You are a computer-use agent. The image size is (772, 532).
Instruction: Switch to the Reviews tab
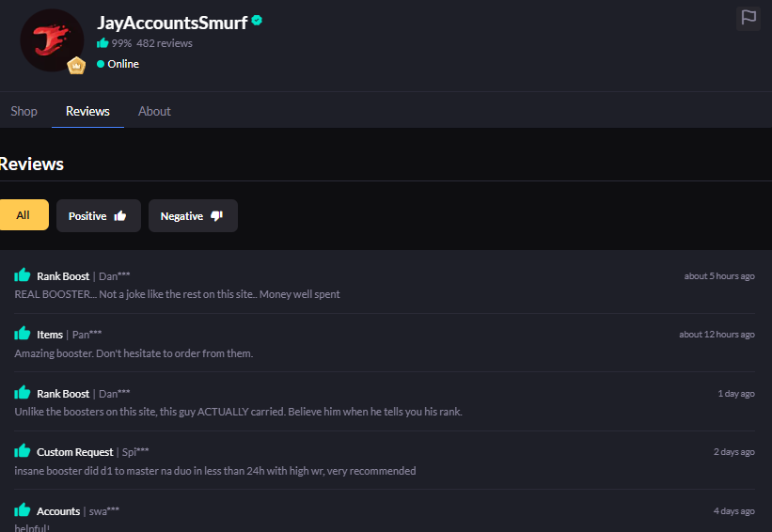coord(87,111)
